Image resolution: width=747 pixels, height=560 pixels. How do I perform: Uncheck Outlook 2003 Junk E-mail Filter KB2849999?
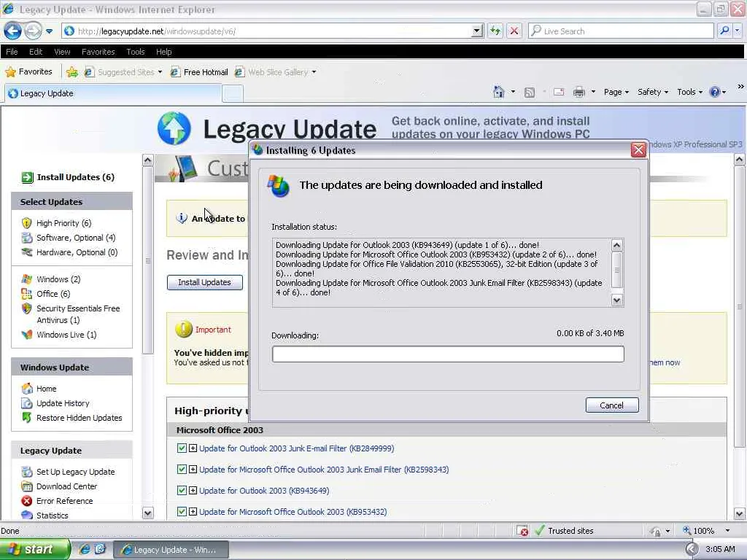click(182, 448)
